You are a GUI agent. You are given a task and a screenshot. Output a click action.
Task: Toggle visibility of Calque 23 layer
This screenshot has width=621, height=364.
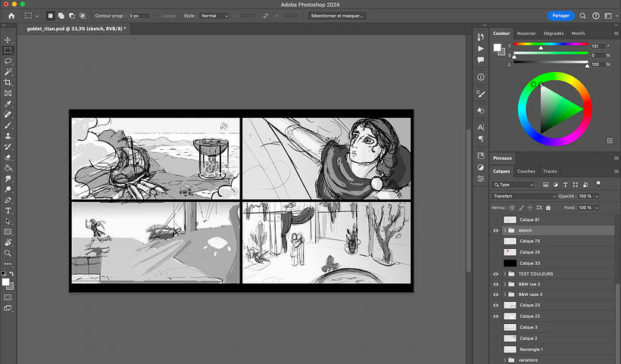pos(496,305)
